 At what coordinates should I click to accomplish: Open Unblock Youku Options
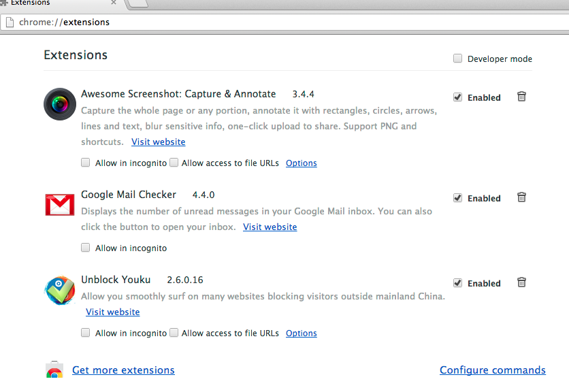302,333
